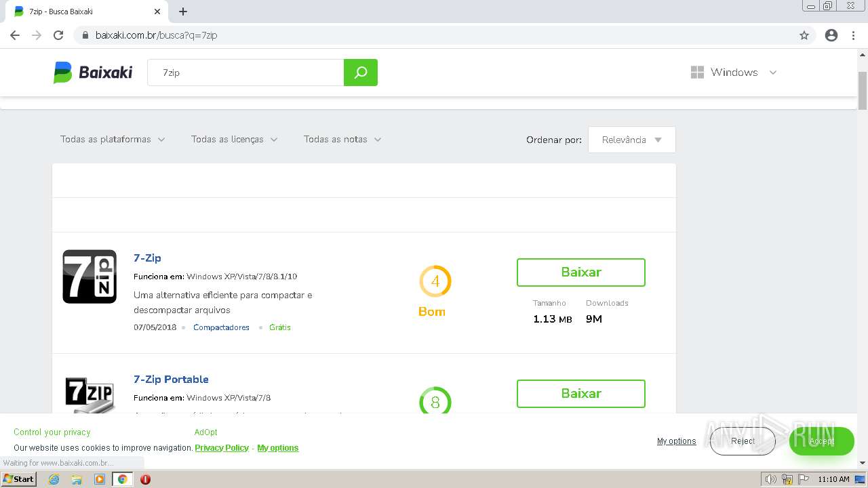This screenshot has height=488, width=868.
Task: Open the 7-Zip Portable title link
Action: pos(171,379)
